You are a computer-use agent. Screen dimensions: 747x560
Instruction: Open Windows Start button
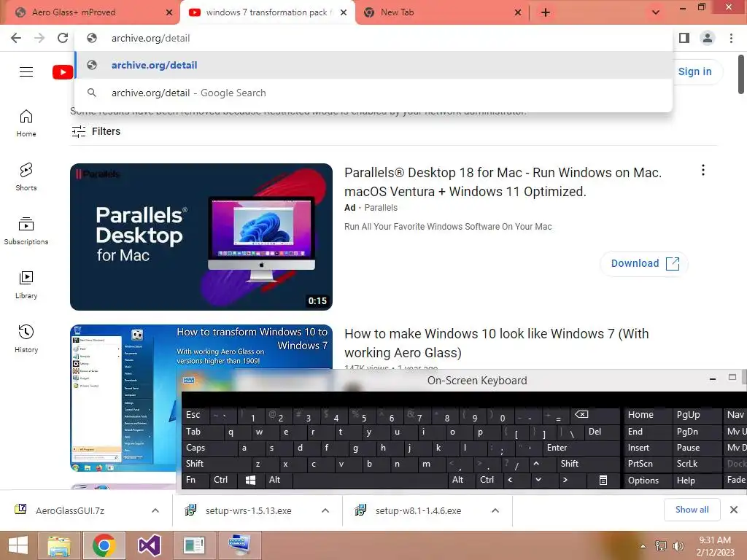[x=18, y=545]
